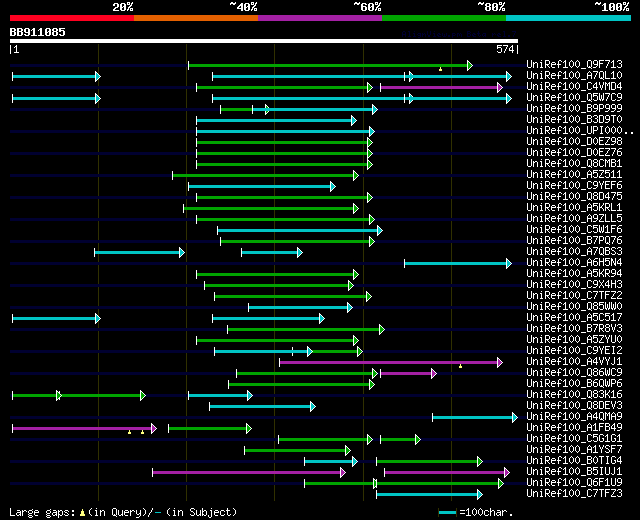Click the UniRef100_C9X4H3 label
This screenshot has width=640, height=520.
click(x=574, y=284)
